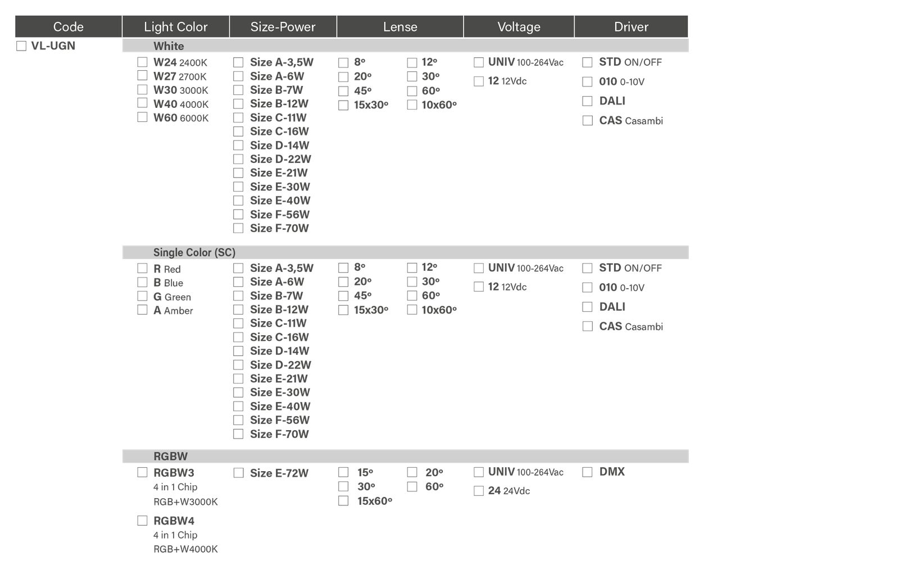This screenshot has height=588, width=899.
Task: Enable the W60 6000K option
Action: pyautogui.click(x=143, y=117)
